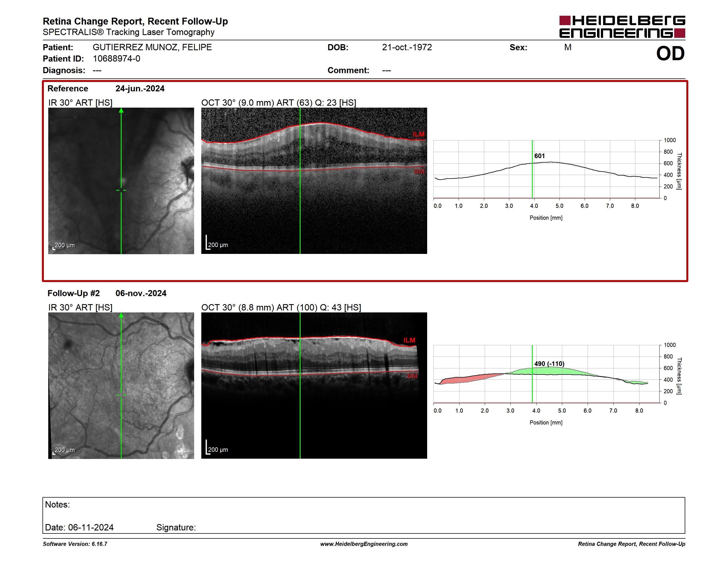Click BM label in Follow-Up OCT scan
Screen dimensions: 728x563
[x=412, y=376]
